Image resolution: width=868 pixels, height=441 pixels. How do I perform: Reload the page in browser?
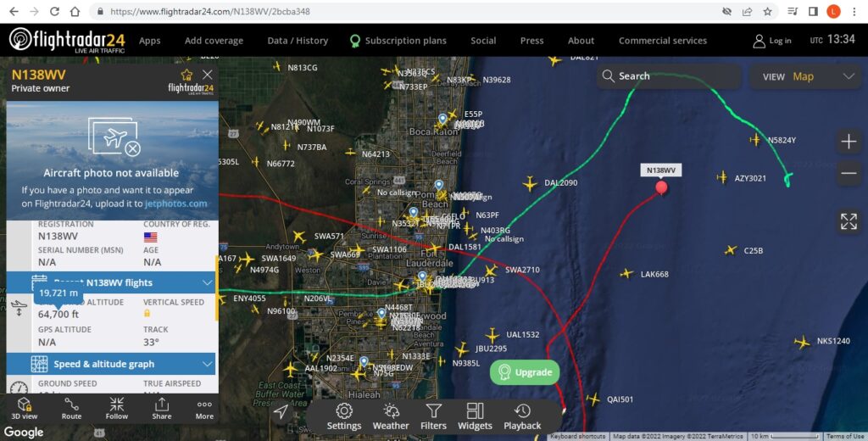(54, 11)
